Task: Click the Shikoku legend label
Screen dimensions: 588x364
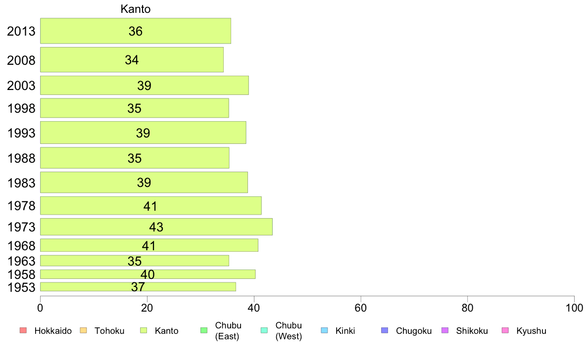Action: tap(472, 331)
